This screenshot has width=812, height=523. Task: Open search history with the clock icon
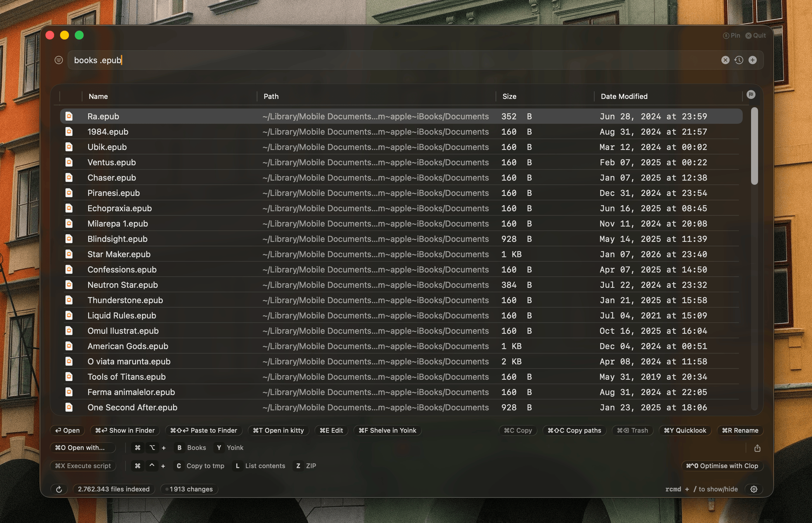point(739,60)
